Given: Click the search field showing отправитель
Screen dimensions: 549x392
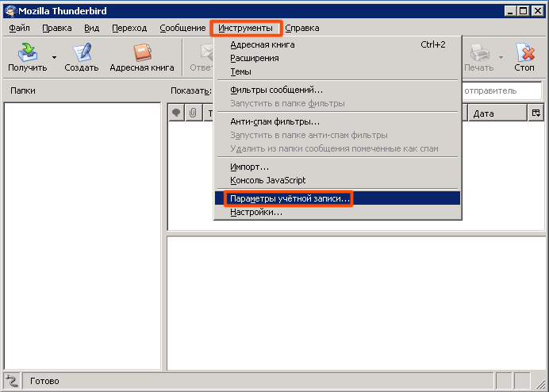Looking at the screenshot, I should click(501, 90).
